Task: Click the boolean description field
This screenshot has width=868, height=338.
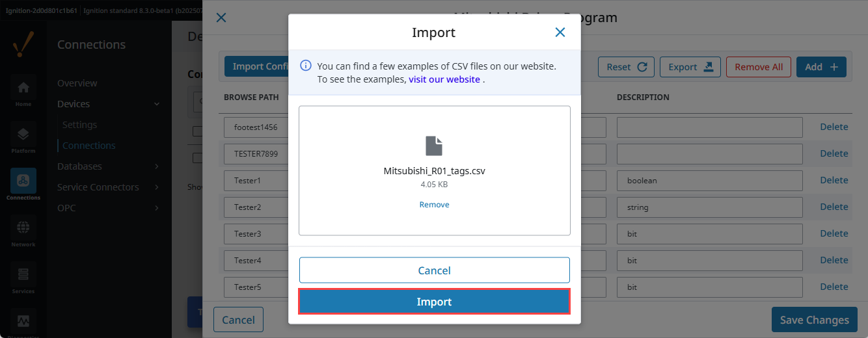Action: click(709, 181)
